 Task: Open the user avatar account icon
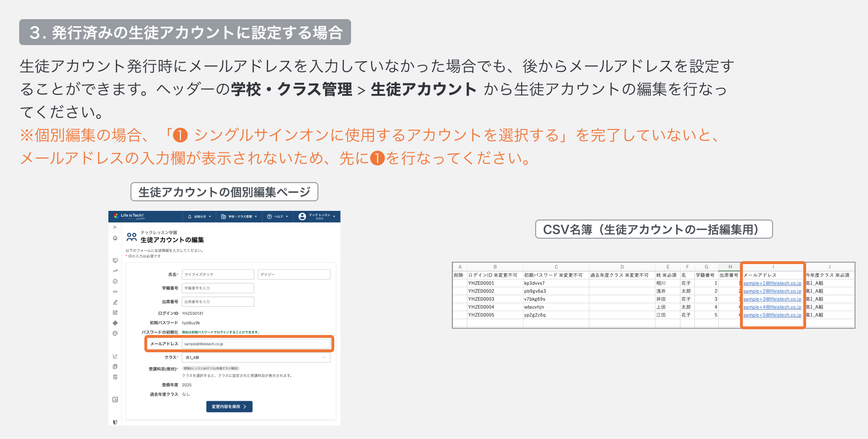pos(302,217)
